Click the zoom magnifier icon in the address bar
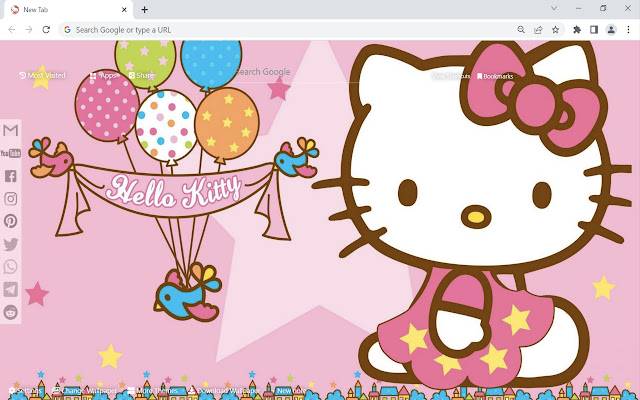The width and height of the screenshot is (640, 400). tap(521, 30)
